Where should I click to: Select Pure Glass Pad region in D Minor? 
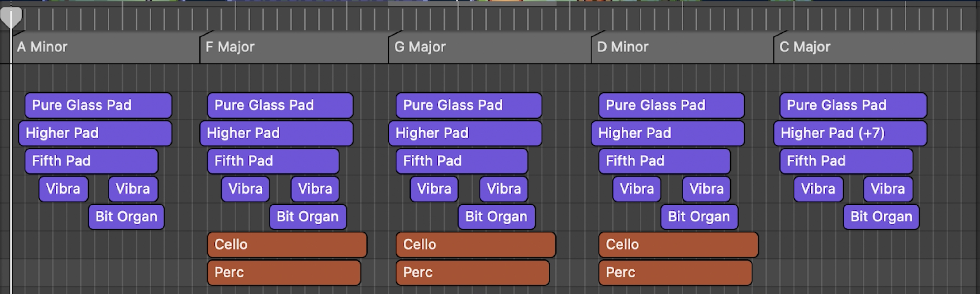[672, 105]
